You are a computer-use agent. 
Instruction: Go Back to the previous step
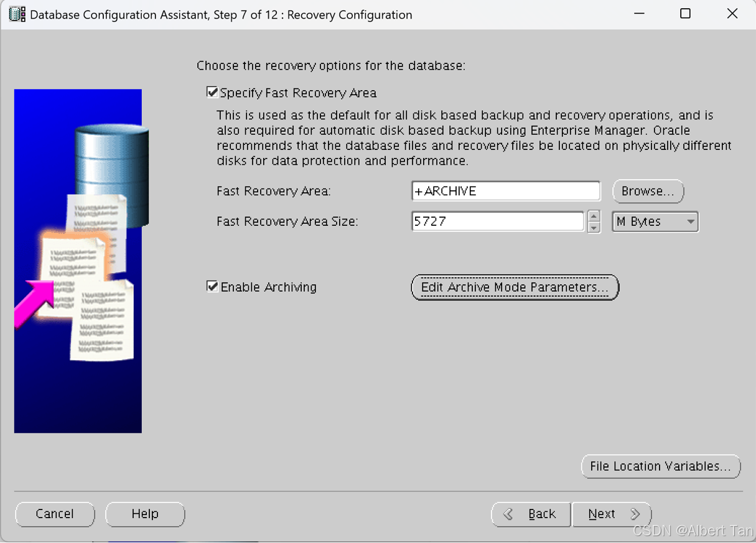coord(531,514)
